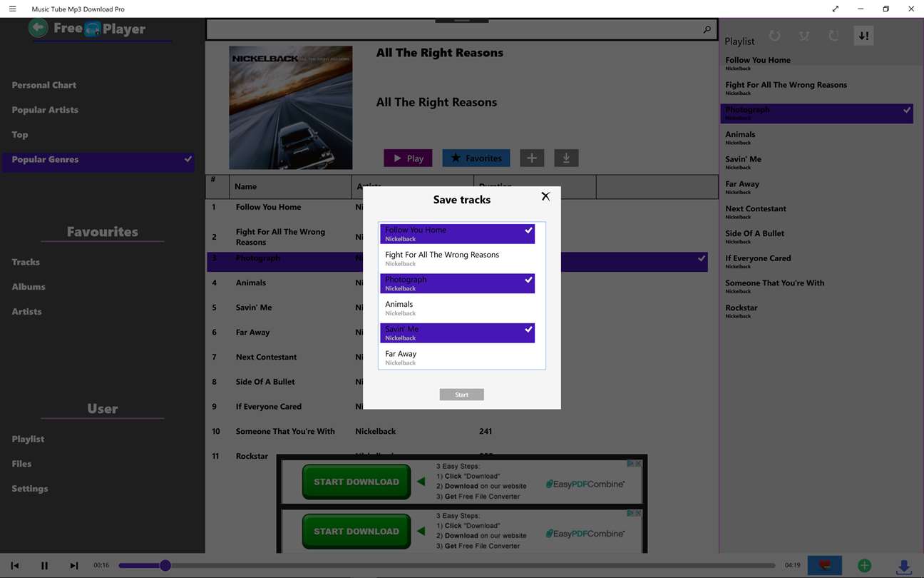Click the lower START DOWNLOAD ad button
924x578 pixels.
click(x=356, y=532)
